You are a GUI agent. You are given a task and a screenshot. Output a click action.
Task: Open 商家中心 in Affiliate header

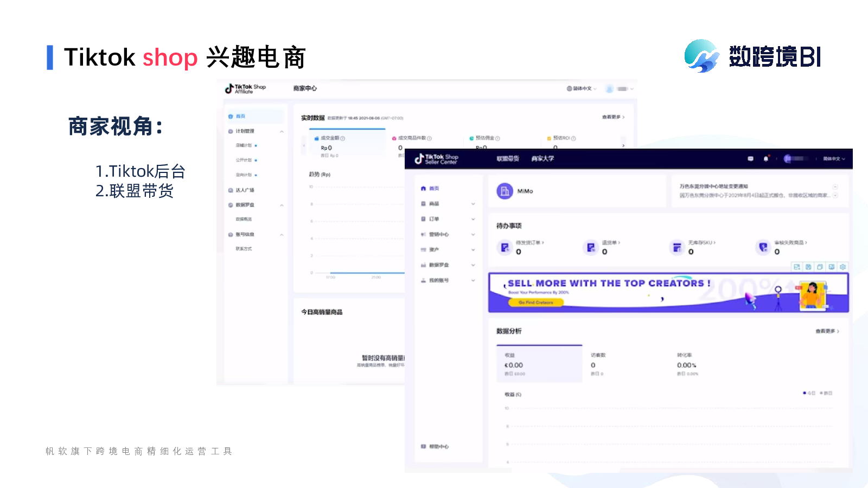click(305, 88)
